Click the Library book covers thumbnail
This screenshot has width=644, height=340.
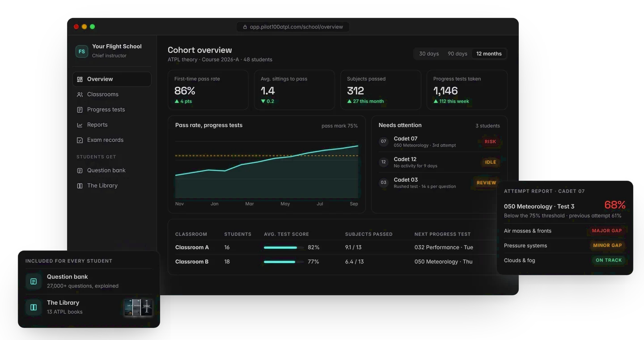pyautogui.click(x=138, y=307)
